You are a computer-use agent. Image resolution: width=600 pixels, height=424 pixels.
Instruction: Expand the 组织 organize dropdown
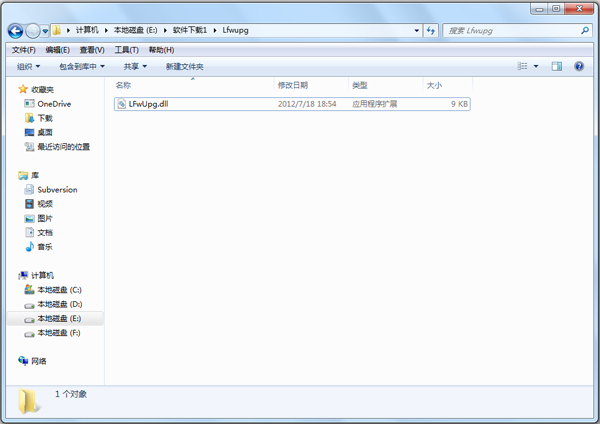28,66
